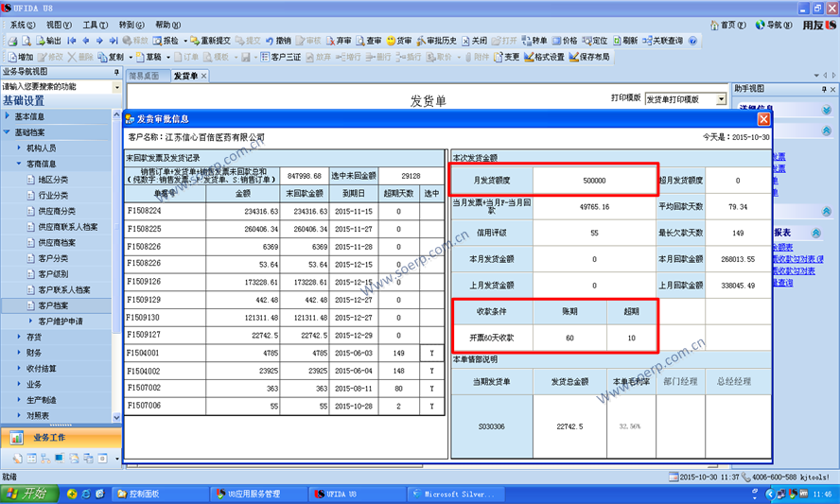The height and width of the screenshot is (504, 840).
Task: Go to the previous record arrow
Action: pos(86,41)
